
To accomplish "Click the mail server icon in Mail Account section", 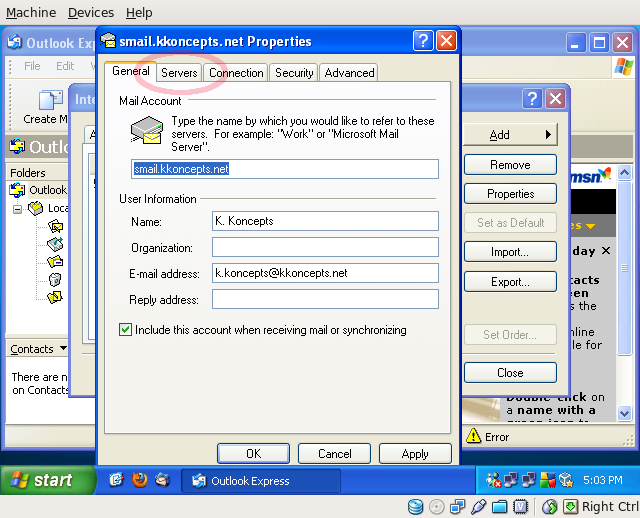I will point(147,130).
